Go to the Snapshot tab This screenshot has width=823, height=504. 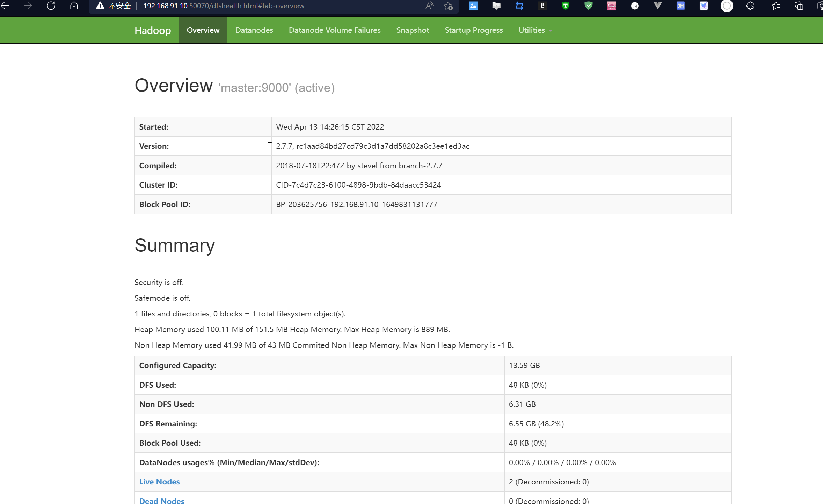coord(412,30)
